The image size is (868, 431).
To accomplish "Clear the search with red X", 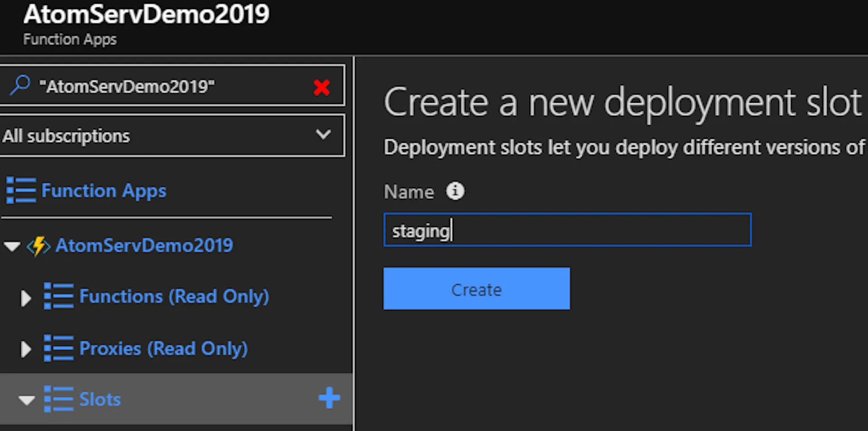I will pyautogui.click(x=321, y=87).
